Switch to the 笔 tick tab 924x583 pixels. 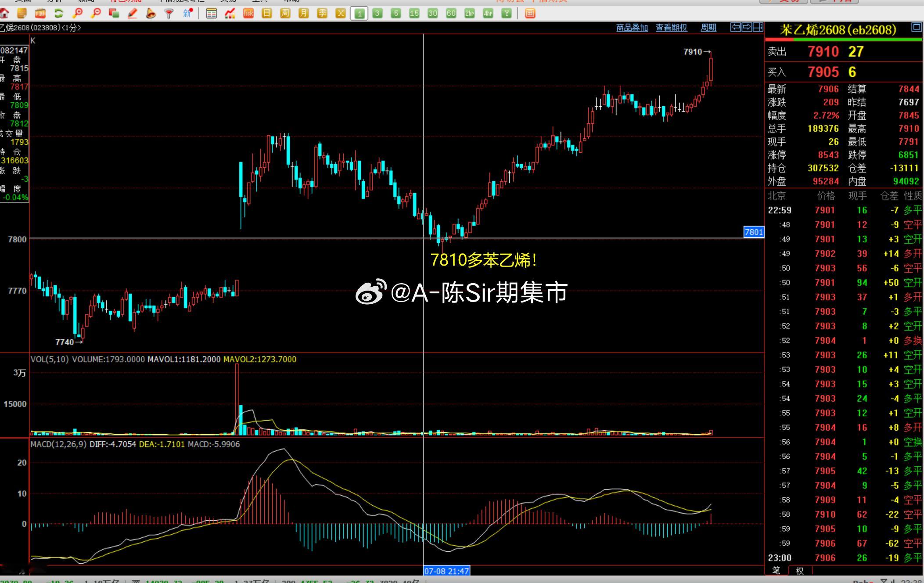776,570
